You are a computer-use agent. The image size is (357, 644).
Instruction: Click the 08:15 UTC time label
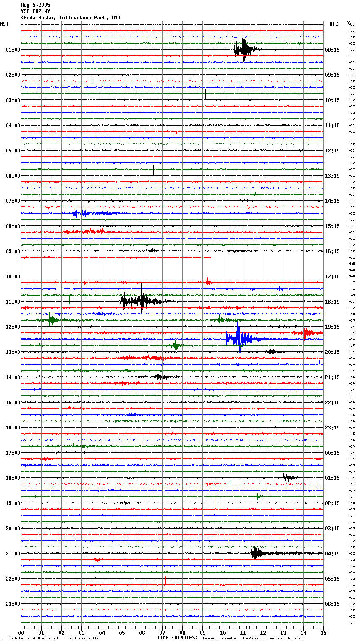[x=332, y=50]
